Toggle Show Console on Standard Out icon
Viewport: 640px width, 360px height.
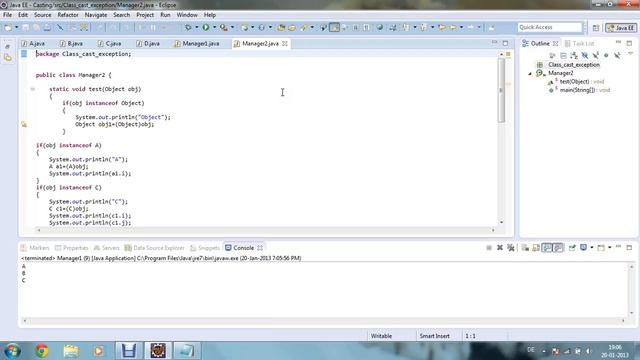click(x=547, y=248)
